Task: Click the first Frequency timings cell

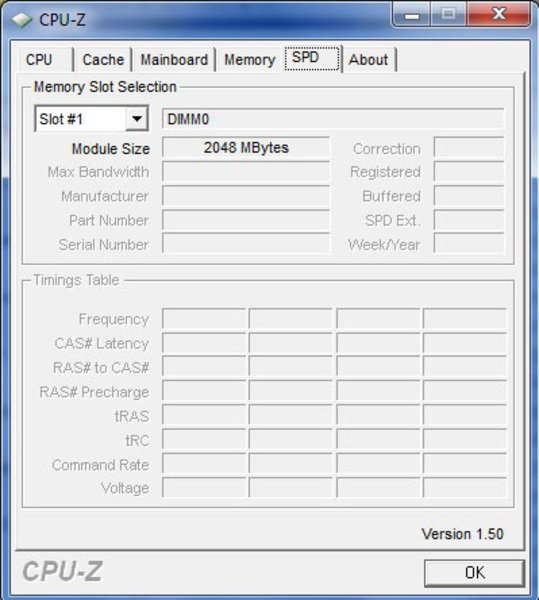Action: 204,318
